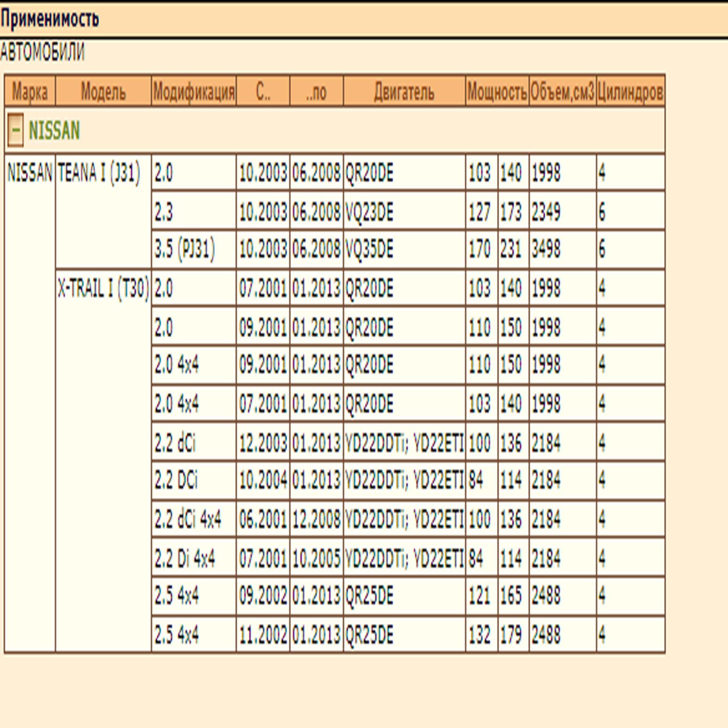Screen dimensions: 728x728
Task: Click the green NISSAN group heading
Action: point(54,131)
